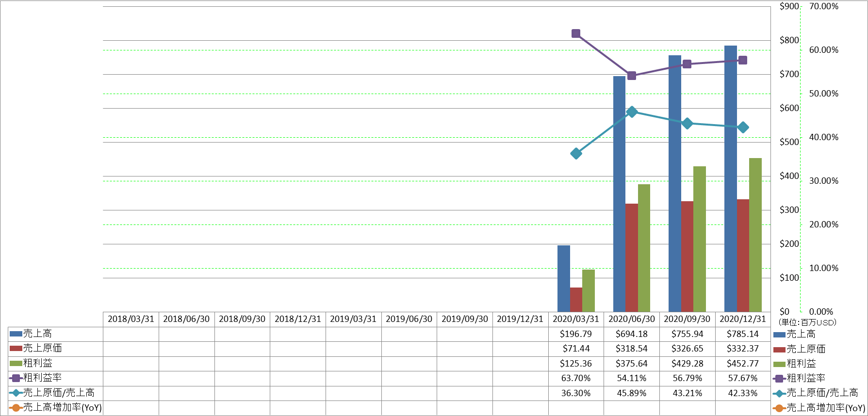Click the $125.36 gross profit cell

point(576,364)
